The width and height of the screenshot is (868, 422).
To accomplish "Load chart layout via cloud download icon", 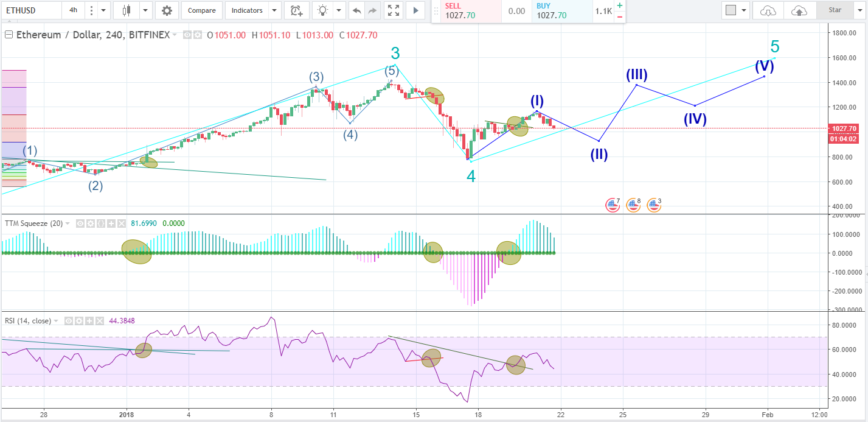I will (768, 10).
